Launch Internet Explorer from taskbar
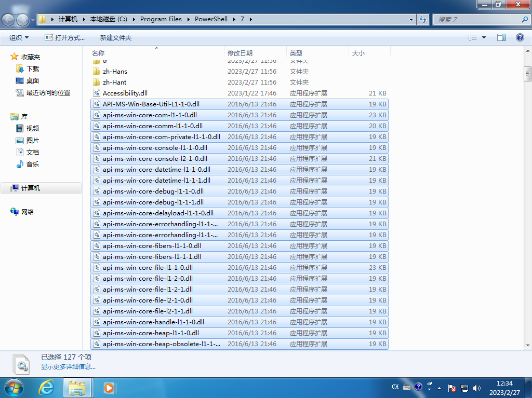This screenshot has height=398, width=532. pos(46,388)
